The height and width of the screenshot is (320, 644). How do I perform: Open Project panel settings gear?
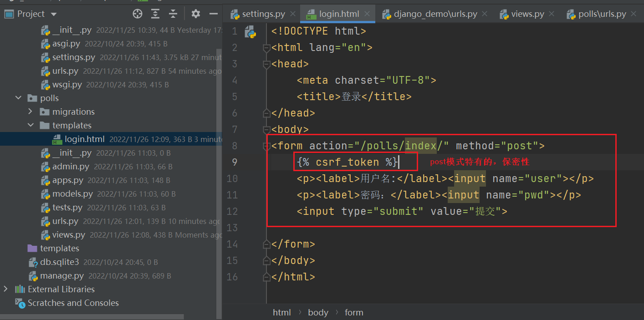point(196,14)
